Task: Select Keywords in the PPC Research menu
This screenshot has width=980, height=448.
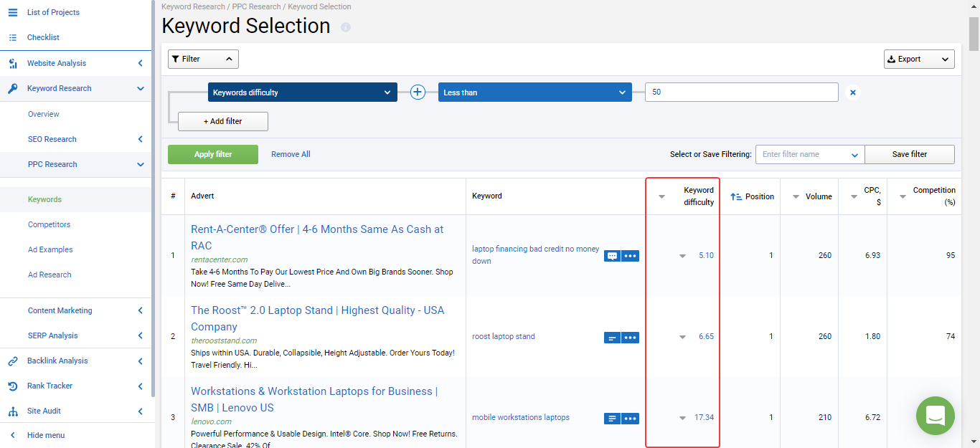Action: tap(44, 199)
